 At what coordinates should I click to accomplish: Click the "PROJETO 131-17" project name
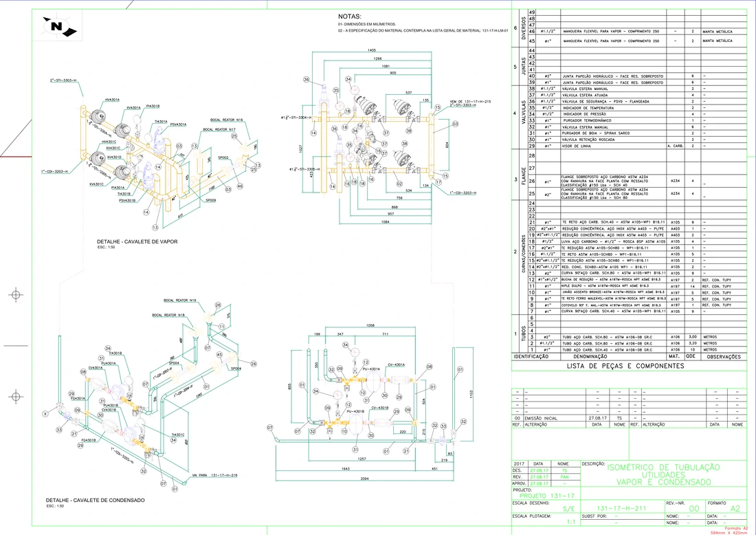point(547,496)
